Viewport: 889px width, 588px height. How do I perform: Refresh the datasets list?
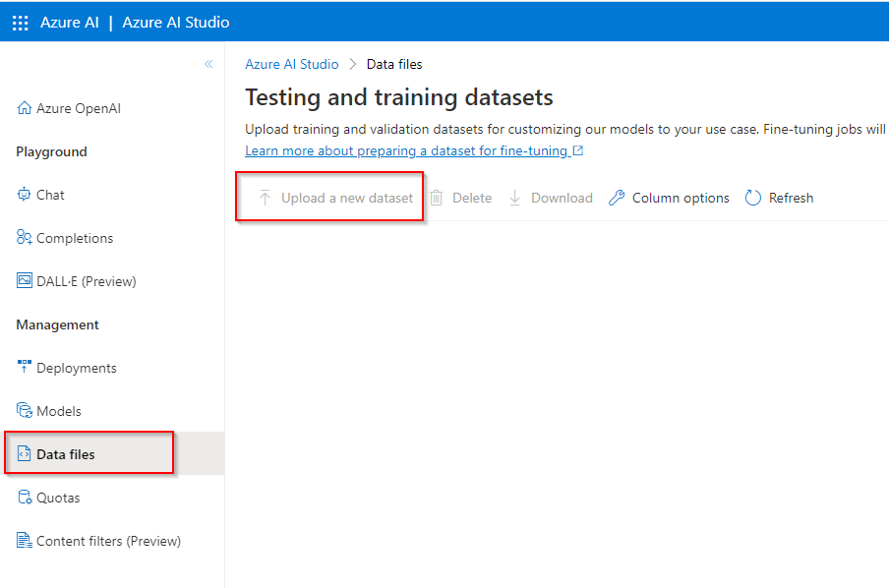click(779, 198)
